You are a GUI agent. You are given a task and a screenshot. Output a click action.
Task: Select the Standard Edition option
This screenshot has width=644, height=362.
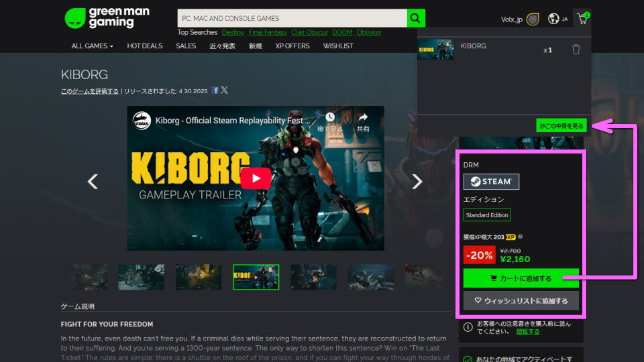[x=487, y=215]
